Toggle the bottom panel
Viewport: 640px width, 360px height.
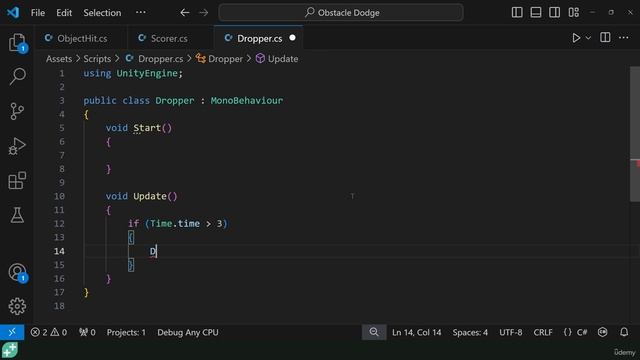point(536,12)
